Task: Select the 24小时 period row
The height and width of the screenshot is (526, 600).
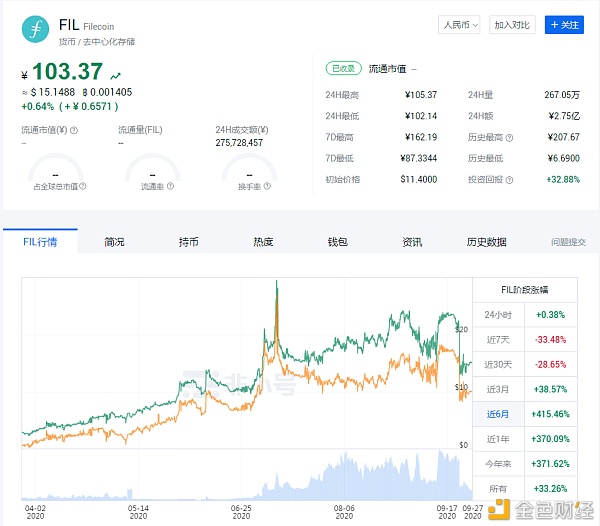Action: (x=525, y=315)
